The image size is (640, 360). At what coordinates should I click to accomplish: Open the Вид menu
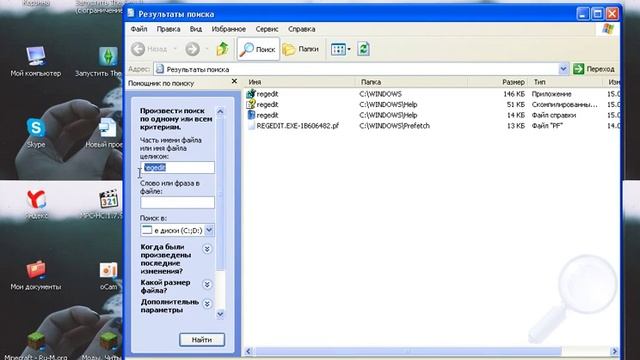[x=196, y=29]
